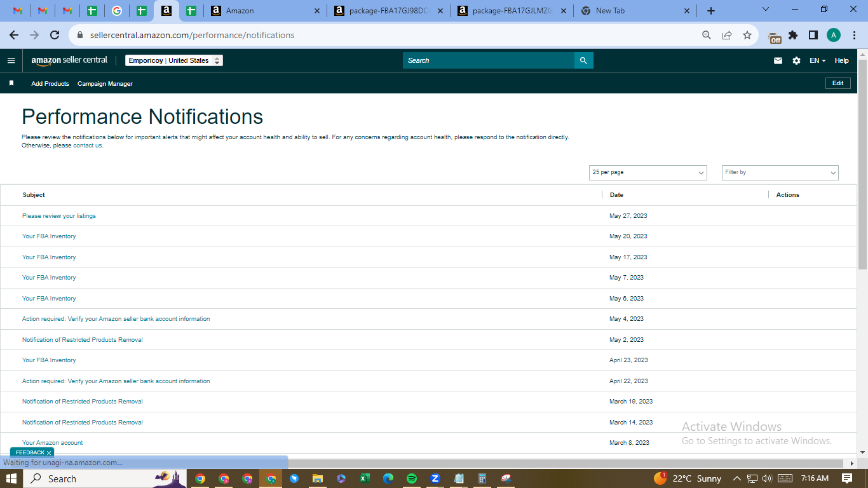Open the May 4 bank account verification notice
Screen dimensions: 868x488
(116, 319)
